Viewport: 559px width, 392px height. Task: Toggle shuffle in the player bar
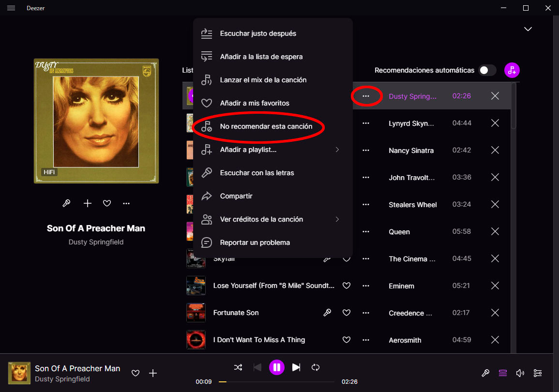[x=238, y=367]
